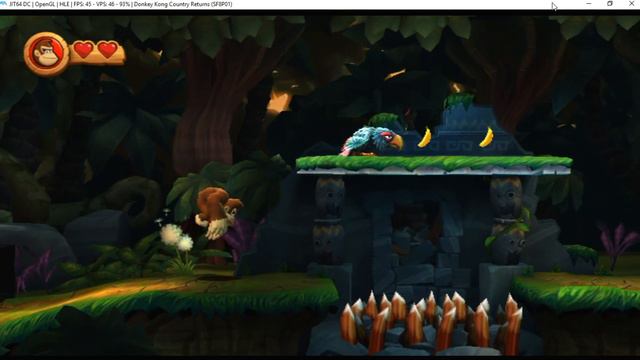Click the white dandelion puff flower

click(176, 238)
